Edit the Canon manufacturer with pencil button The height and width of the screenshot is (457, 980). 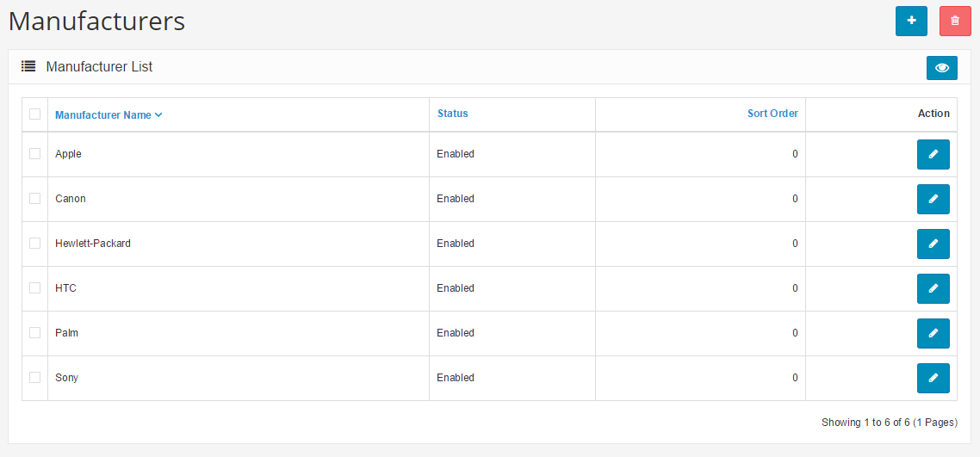[x=933, y=199]
